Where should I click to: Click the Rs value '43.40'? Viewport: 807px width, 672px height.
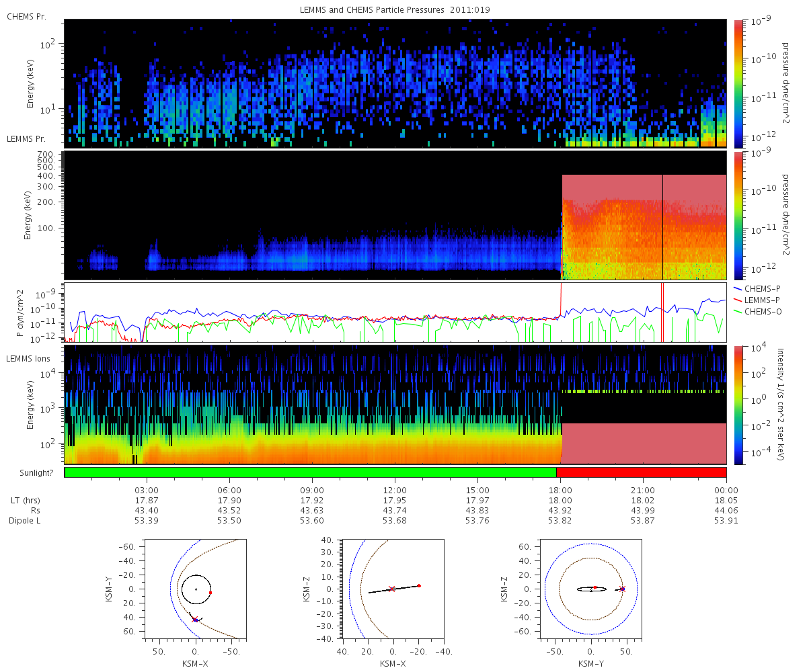pos(147,511)
